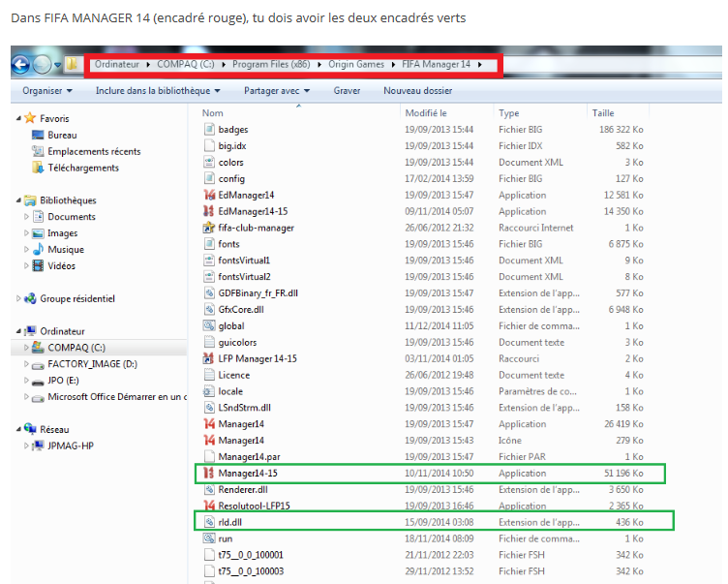Open the recent locations dropdown arrow
The image size is (728, 584).
57,65
